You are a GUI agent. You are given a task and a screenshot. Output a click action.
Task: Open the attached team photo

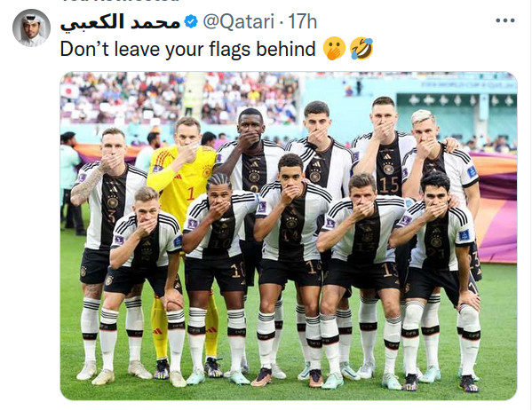point(289,236)
